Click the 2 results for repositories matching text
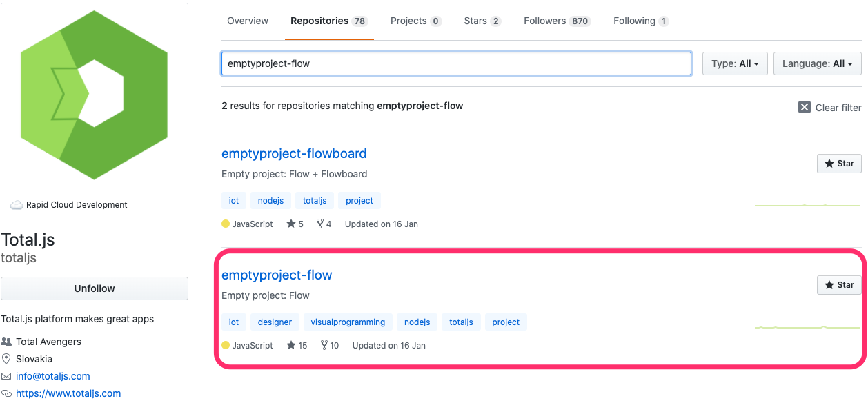Screen dimensions: 868x401 coord(342,106)
